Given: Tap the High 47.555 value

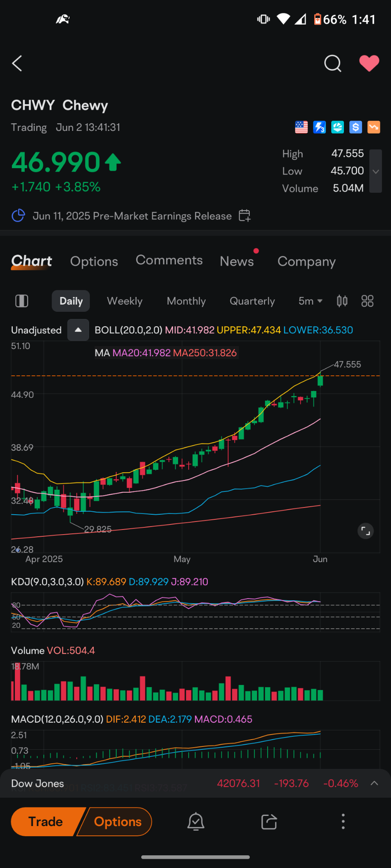Looking at the screenshot, I should point(347,153).
